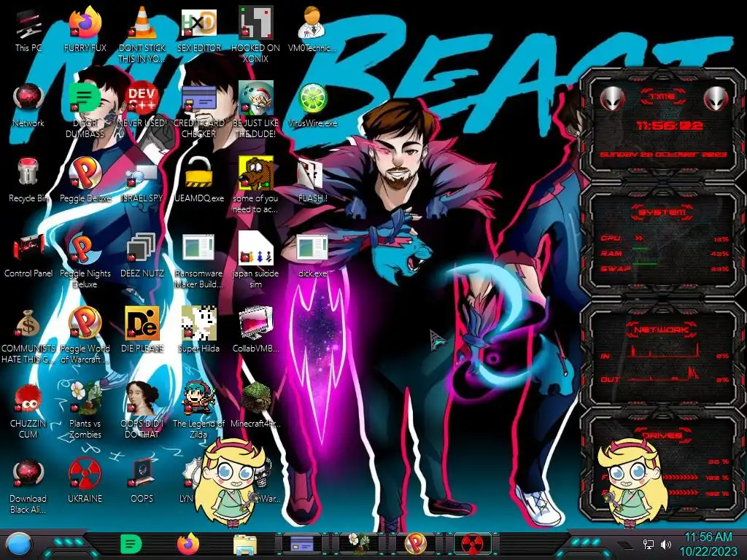747x560 pixels.
Task: Open UEAMDQ.exe padlock icon
Action: (198, 174)
